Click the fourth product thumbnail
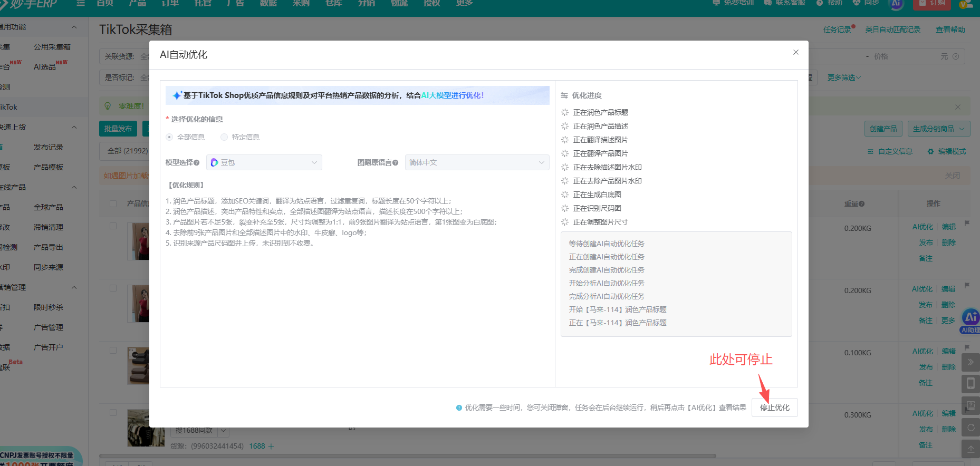 click(146, 428)
